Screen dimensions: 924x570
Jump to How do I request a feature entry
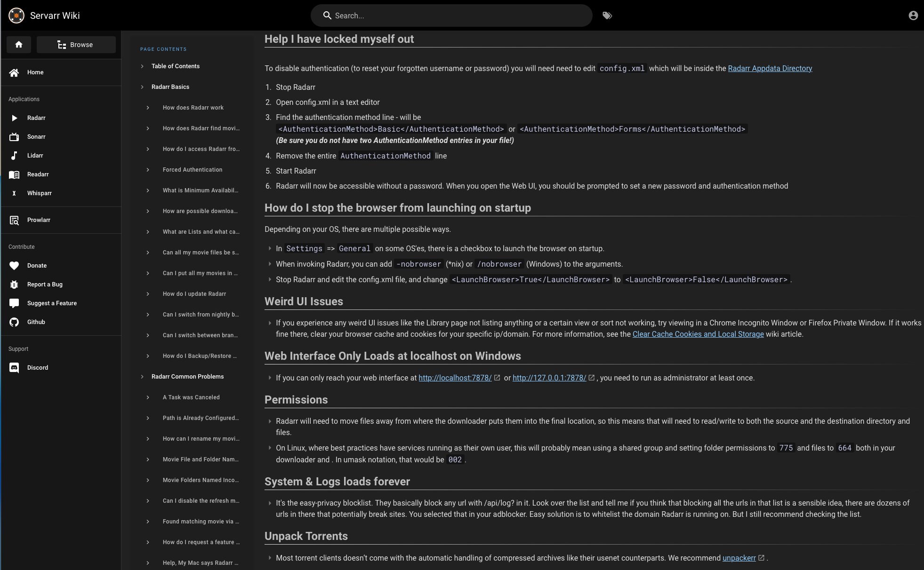tap(201, 542)
